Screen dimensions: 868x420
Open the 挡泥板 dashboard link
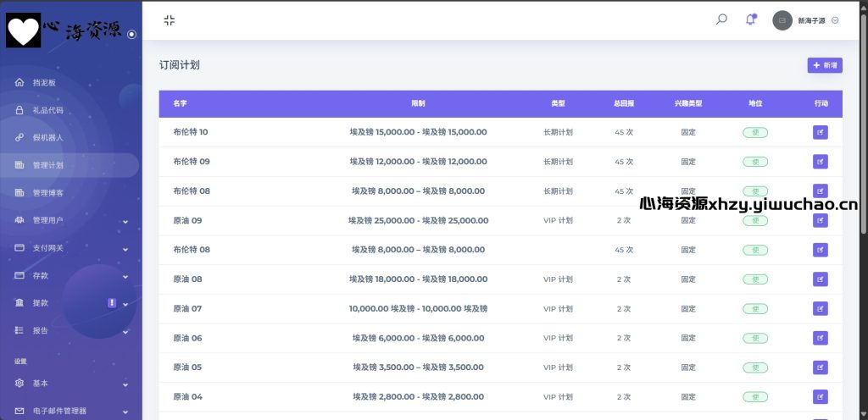[44, 83]
